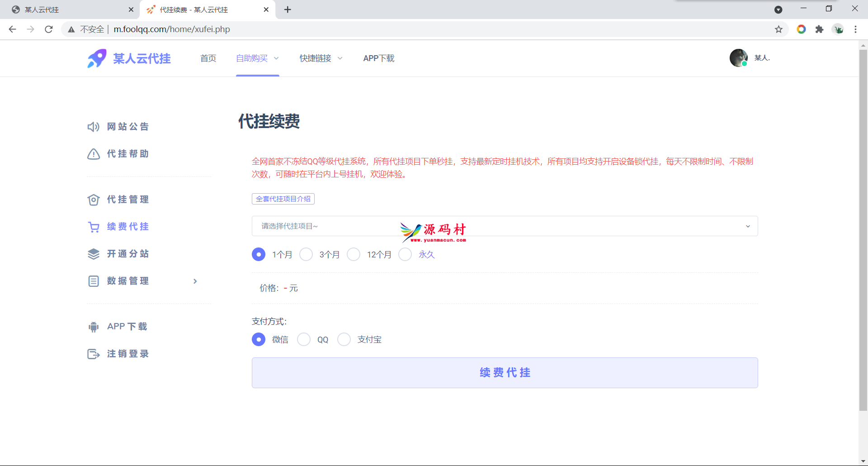Click the Android robot APP下载 icon

click(x=93, y=327)
